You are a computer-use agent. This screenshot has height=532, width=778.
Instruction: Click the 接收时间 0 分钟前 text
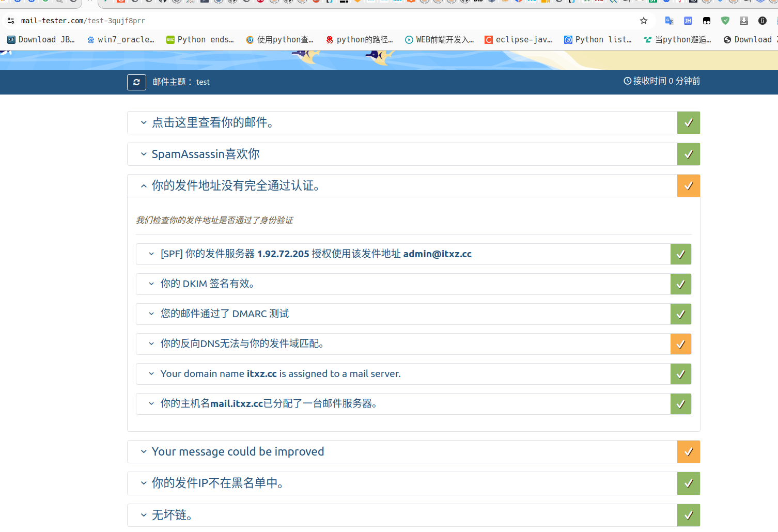click(666, 81)
